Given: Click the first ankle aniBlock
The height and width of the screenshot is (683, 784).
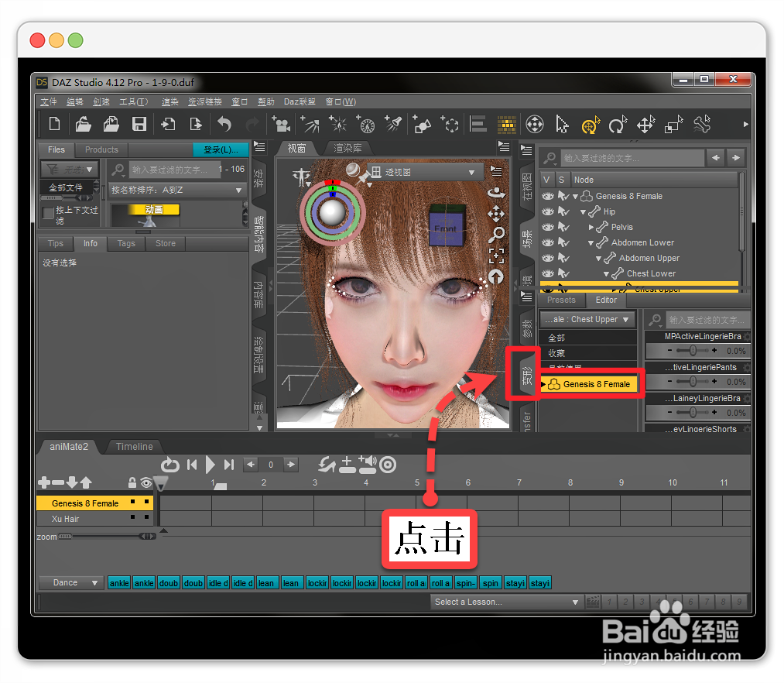Looking at the screenshot, I should click(x=119, y=583).
